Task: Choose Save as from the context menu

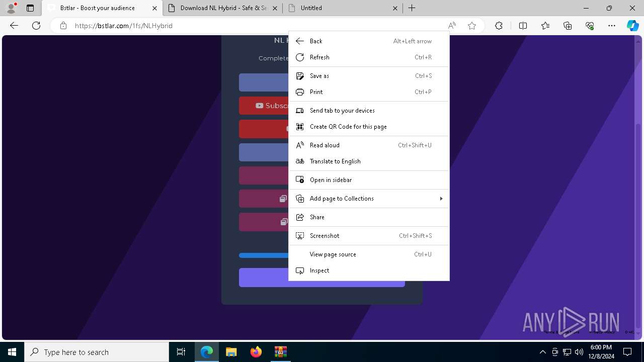Action: 369,76
